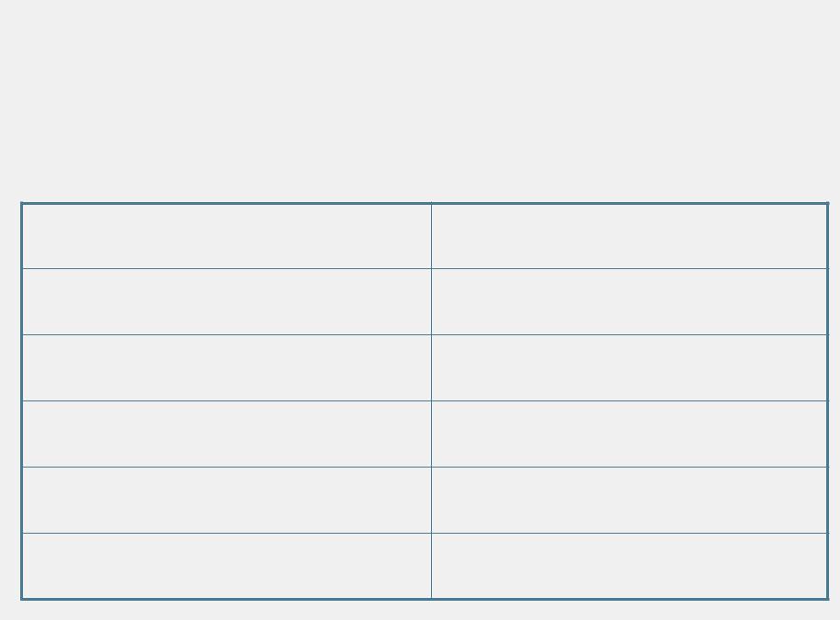Click the empty area above the table

tap(420, 101)
